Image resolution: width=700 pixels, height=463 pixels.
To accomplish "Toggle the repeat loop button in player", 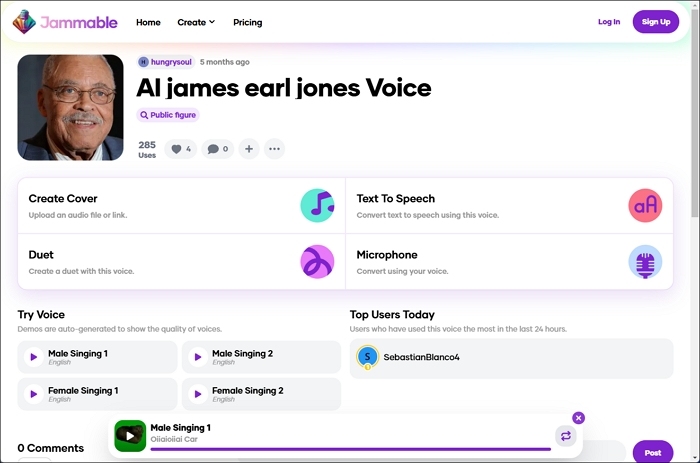I will 565,436.
